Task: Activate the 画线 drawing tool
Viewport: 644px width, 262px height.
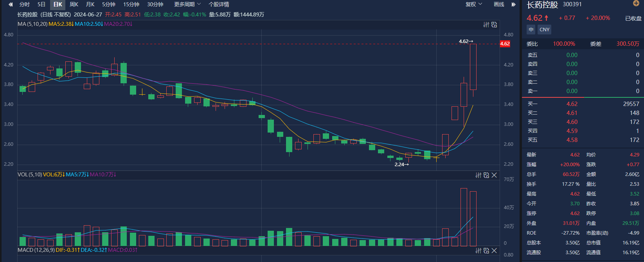Action: tap(499, 4)
